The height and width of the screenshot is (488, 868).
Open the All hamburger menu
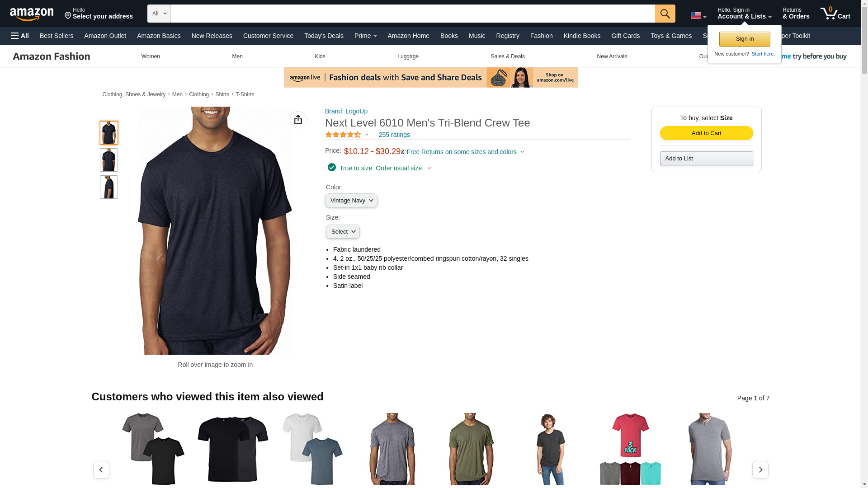pyautogui.click(x=20, y=36)
